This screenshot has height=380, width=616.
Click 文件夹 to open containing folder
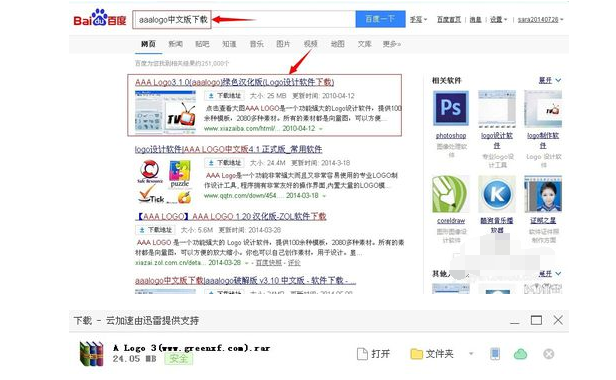[x=432, y=354]
